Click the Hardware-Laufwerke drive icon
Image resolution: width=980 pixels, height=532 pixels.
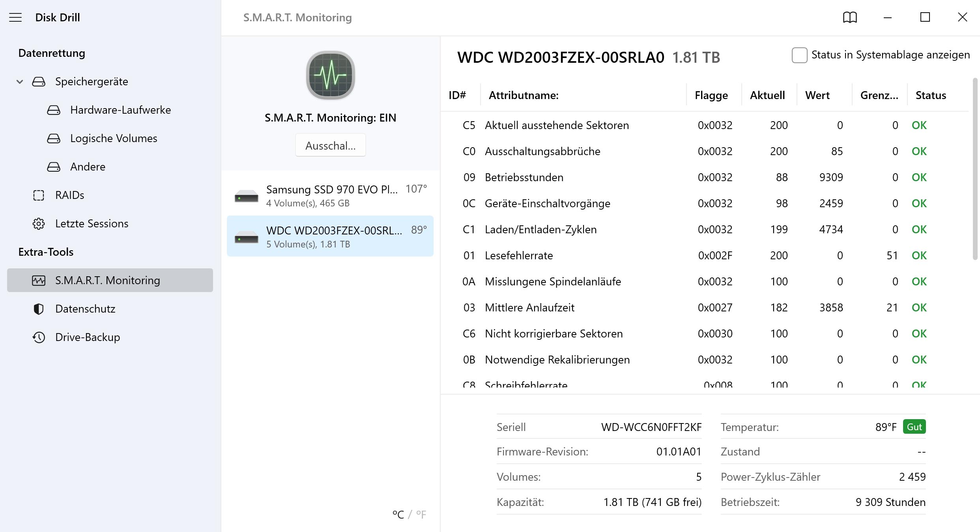click(x=54, y=110)
